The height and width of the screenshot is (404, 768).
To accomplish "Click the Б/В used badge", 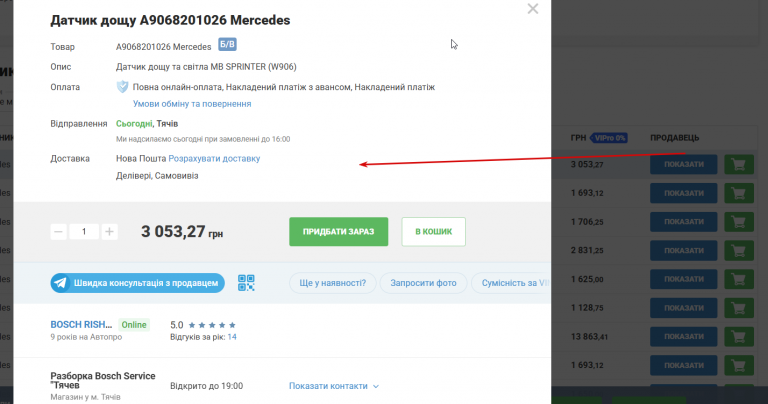I will click(x=227, y=45).
